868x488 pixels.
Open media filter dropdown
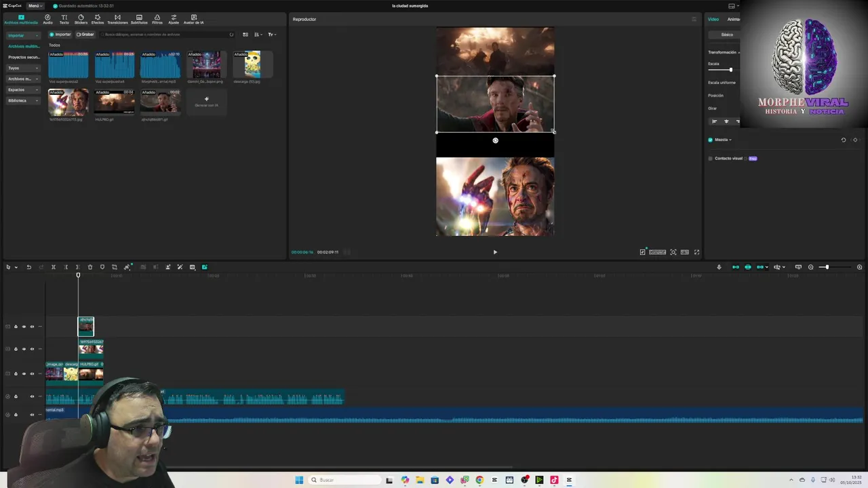(271, 35)
